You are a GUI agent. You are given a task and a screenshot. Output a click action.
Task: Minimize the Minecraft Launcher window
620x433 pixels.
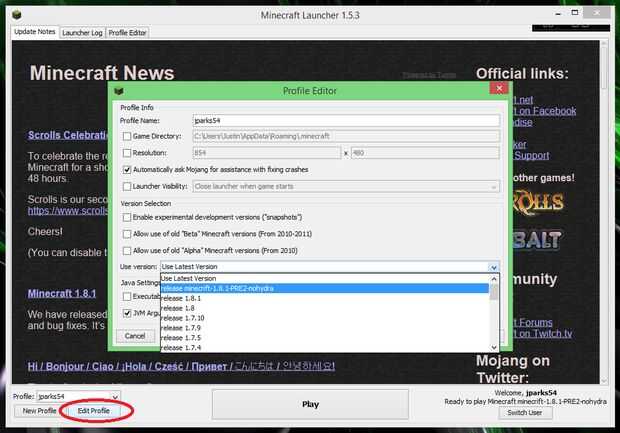point(558,14)
